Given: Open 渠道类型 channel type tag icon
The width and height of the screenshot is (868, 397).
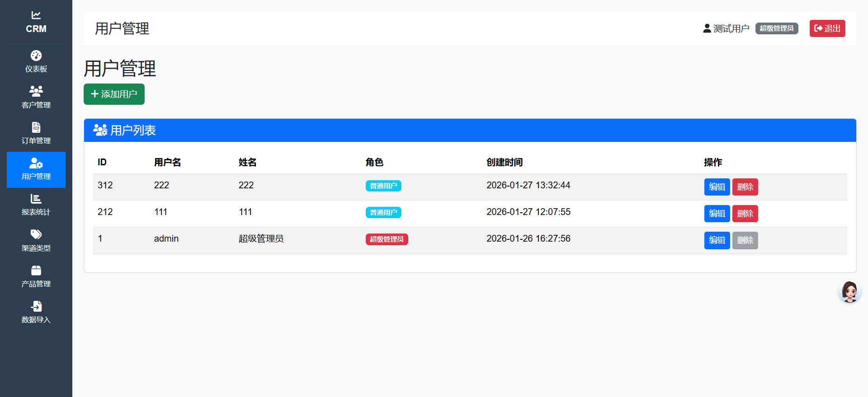Looking at the screenshot, I should coord(36,234).
